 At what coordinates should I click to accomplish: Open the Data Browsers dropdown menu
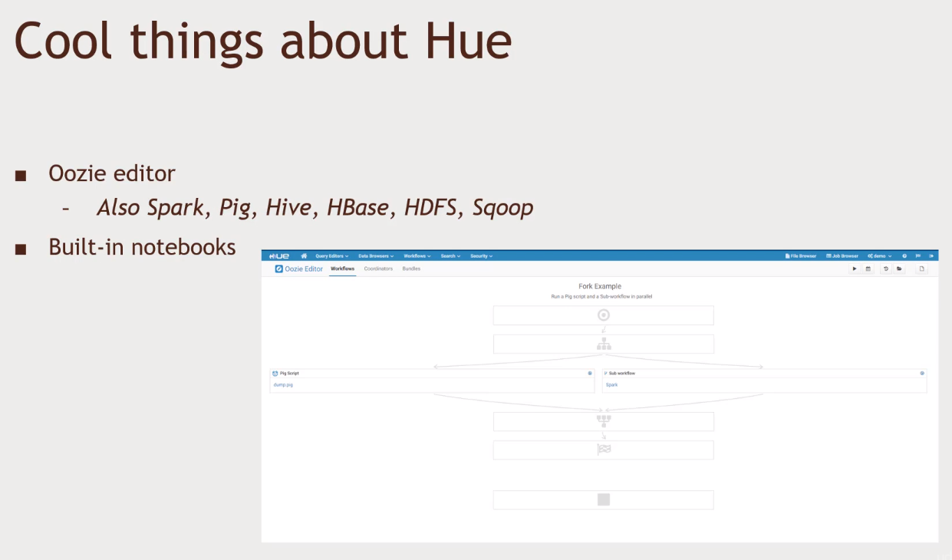(376, 256)
